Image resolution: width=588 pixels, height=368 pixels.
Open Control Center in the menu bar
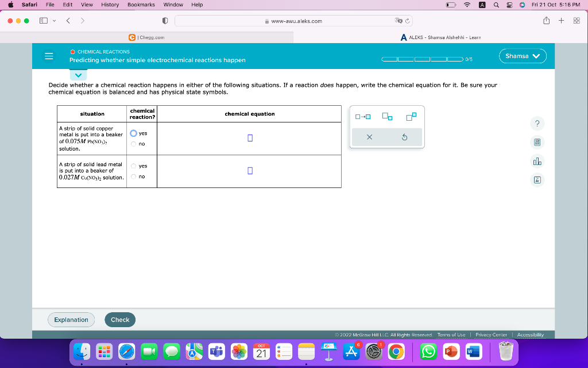point(509,5)
